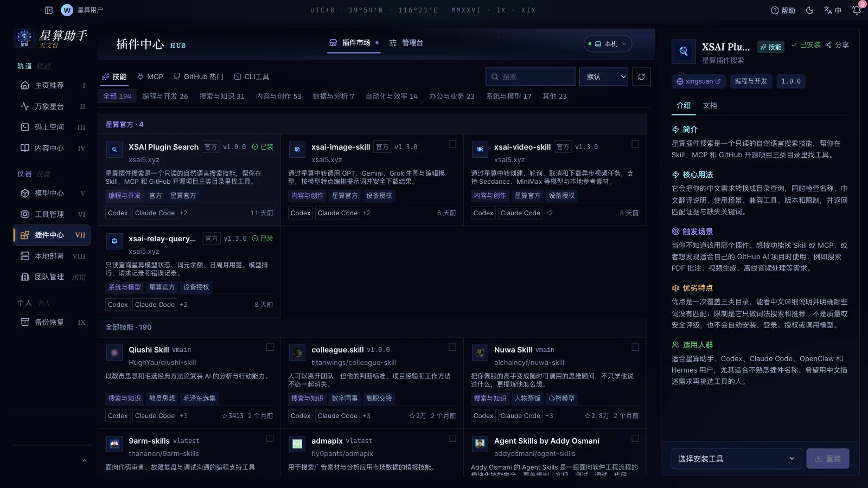
Task: Click 分享 share icon in detail panel
Action: tap(837, 45)
